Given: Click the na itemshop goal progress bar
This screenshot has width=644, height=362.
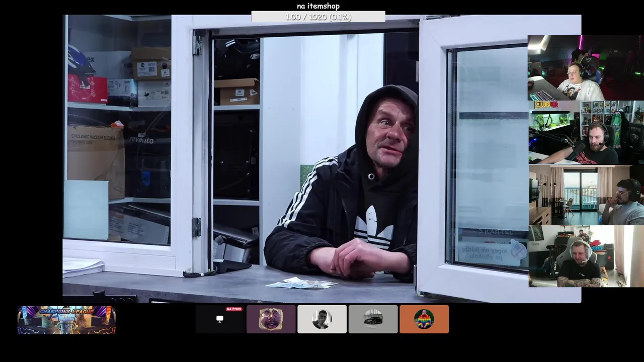Looking at the screenshot, I should click(318, 17).
